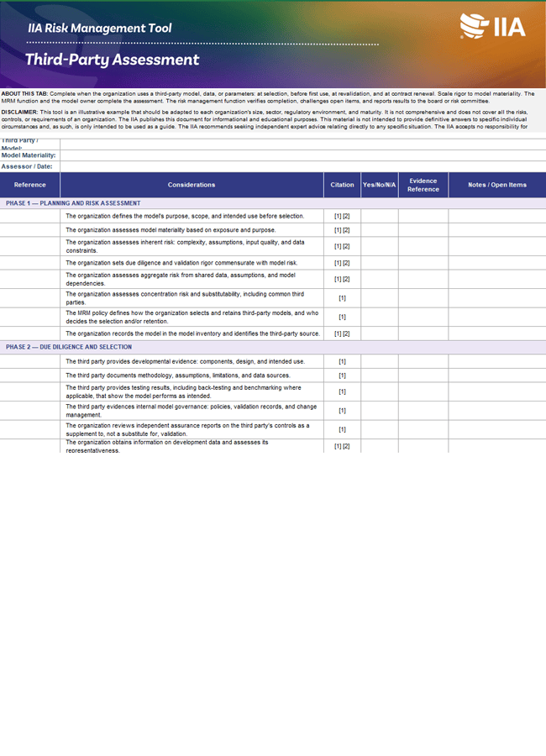The height and width of the screenshot is (756, 546).
Task: Click 'records the model in the model inventory' text
Action: tap(192, 333)
